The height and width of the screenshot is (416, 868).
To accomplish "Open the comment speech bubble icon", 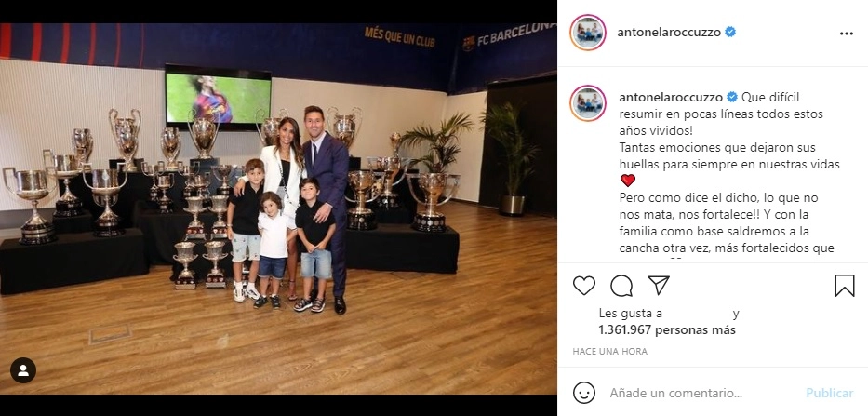I will [x=621, y=286].
